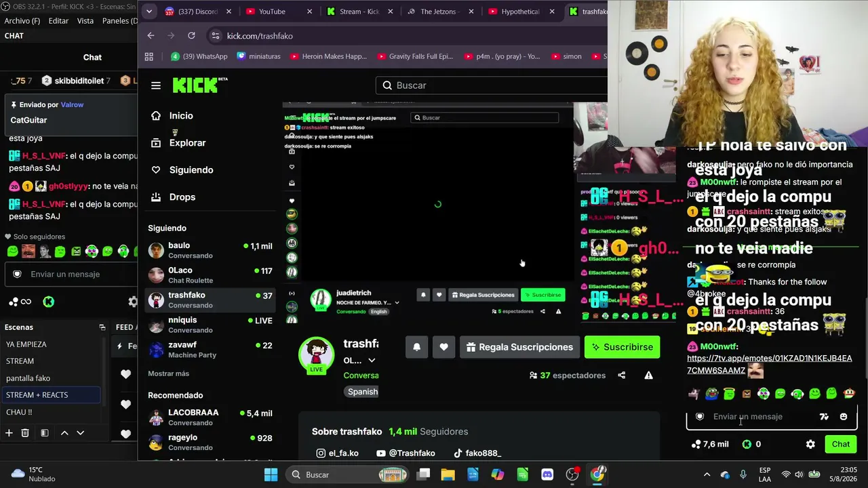Click Kick chat message input field
The width and height of the screenshot is (868, 488).
pyautogui.click(x=759, y=417)
